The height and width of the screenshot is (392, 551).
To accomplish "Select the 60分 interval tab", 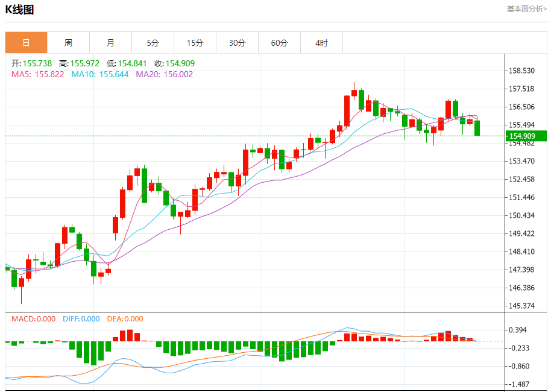I will coord(279,43).
